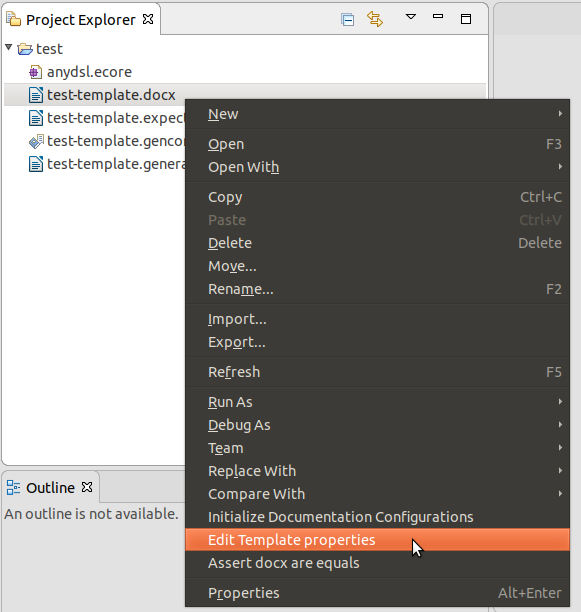Viewport: 581px width, 612px height.
Task: Choose Export... from the context menu
Action: [377, 342]
